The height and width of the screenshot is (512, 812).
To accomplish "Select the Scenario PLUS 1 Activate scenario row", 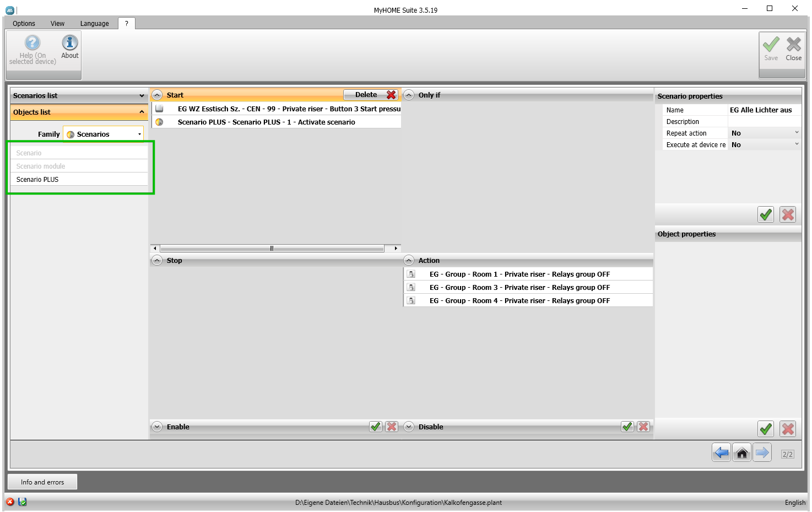I will coord(276,122).
